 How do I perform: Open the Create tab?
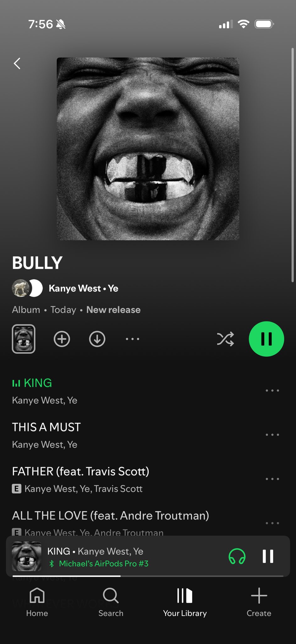[x=259, y=602]
